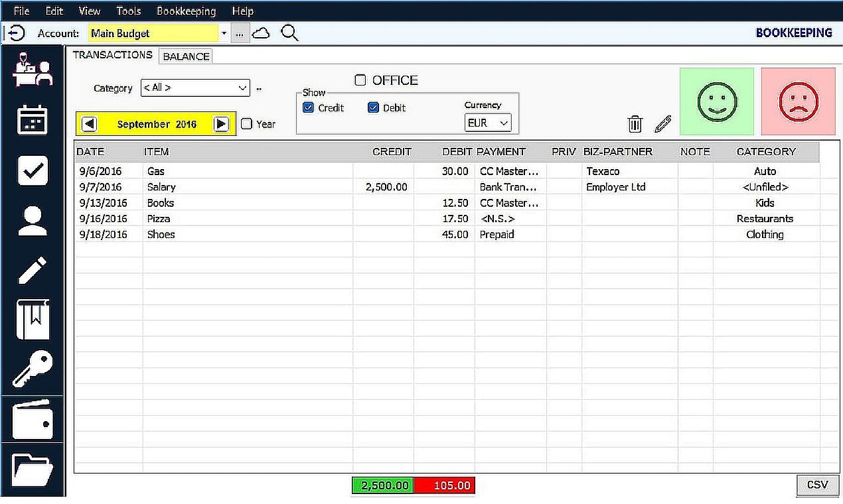Image resolution: width=843 pixels, height=504 pixels.
Task: Select the Books transaction row
Action: click(x=447, y=203)
